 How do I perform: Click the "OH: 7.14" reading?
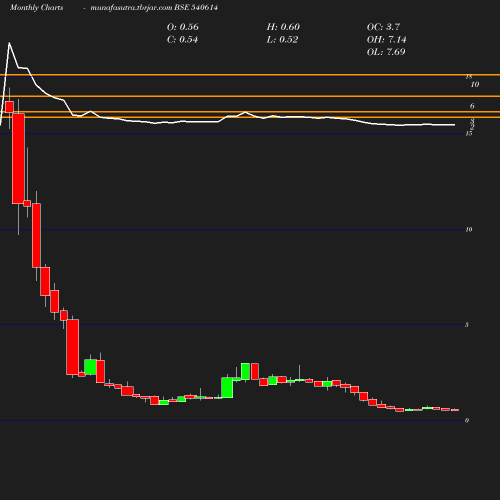(386, 40)
